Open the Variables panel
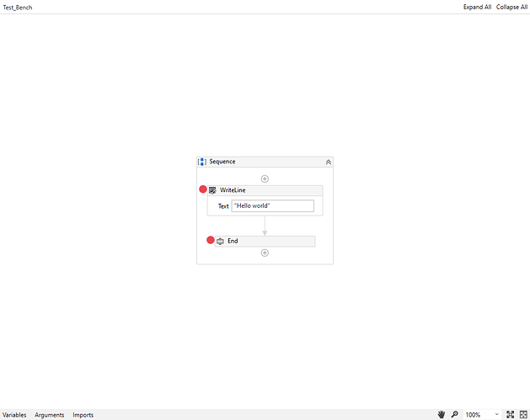 coord(14,415)
